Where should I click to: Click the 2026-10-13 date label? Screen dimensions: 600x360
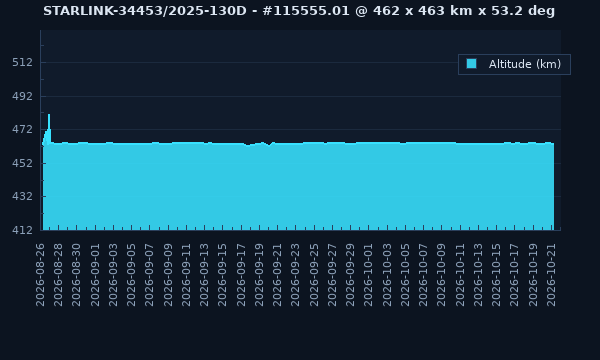pyautogui.click(x=478, y=275)
